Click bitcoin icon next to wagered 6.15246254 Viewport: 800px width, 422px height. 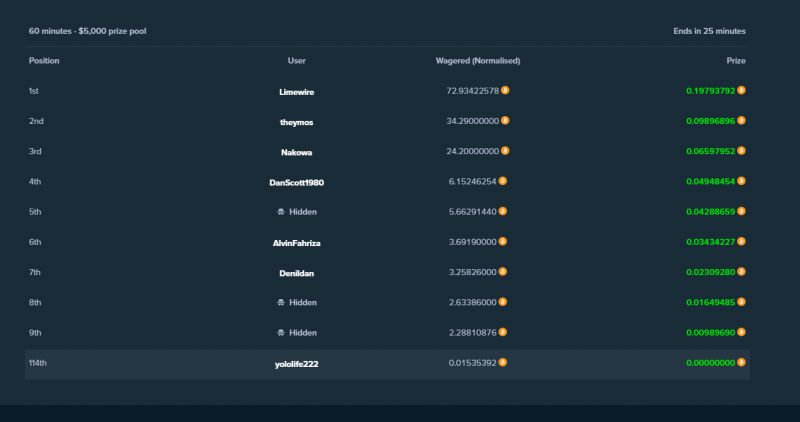[503, 181]
